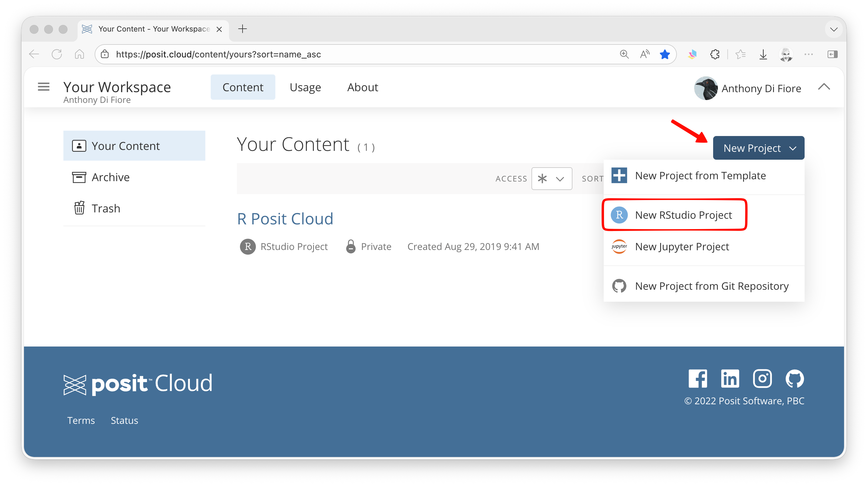The image size is (868, 486).
Task: Collapse the New Project dropdown button
Action: point(758,148)
